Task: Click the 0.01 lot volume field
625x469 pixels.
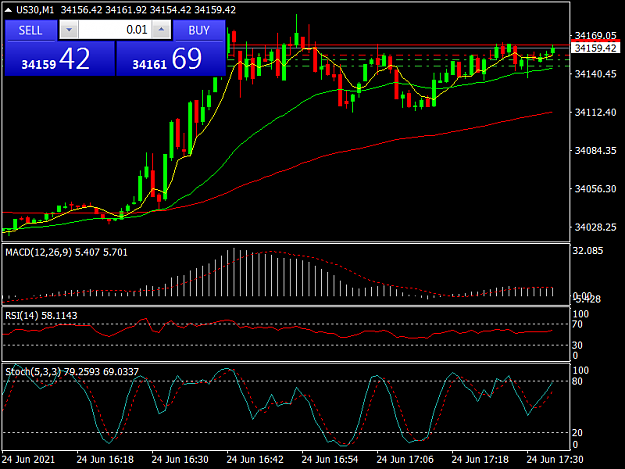Action: pos(115,30)
